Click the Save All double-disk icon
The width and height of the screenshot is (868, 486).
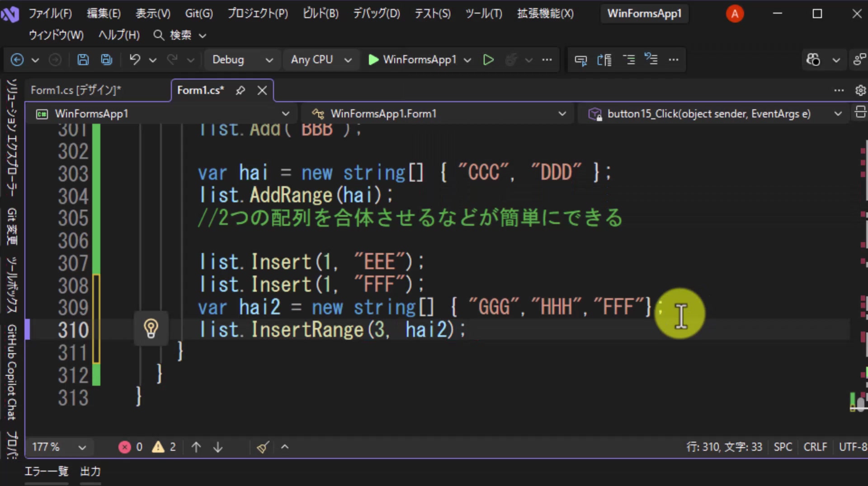pyautogui.click(x=107, y=60)
